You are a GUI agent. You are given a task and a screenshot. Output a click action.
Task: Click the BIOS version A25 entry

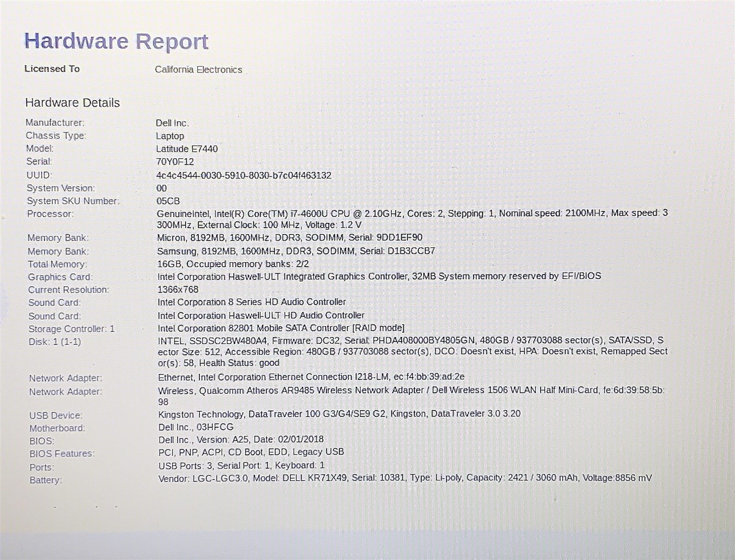[x=241, y=439]
